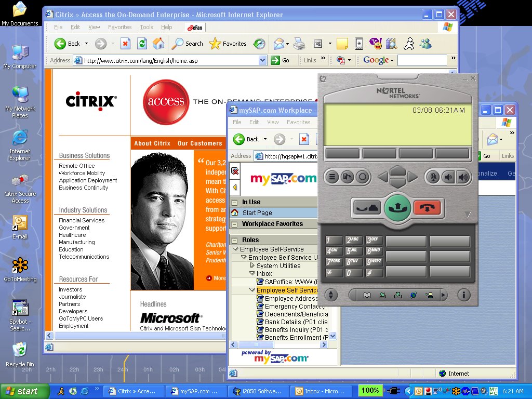
Task: Open the Nortel softphone menu (three-lines) button
Action: pyautogui.click(x=332, y=177)
